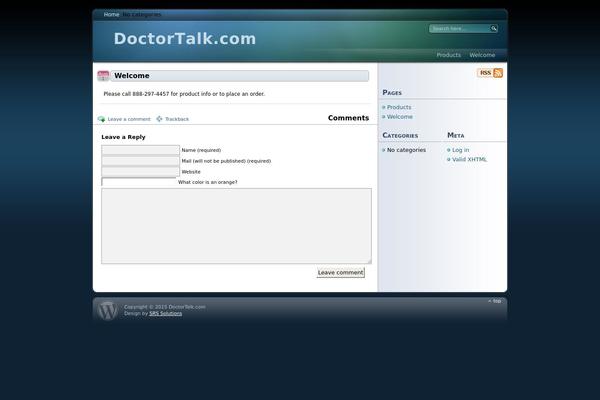Jump to Top via footer link

click(494, 301)
